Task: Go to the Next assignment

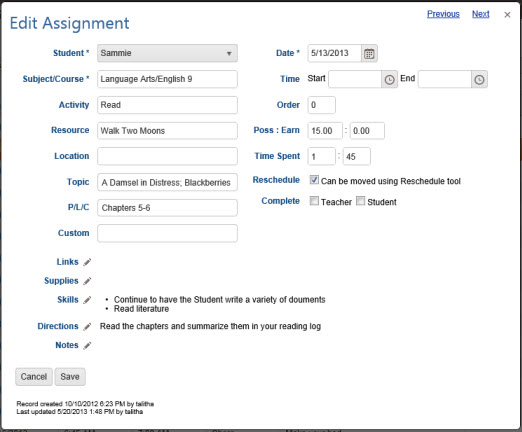Action: click(x=481, y=14)
